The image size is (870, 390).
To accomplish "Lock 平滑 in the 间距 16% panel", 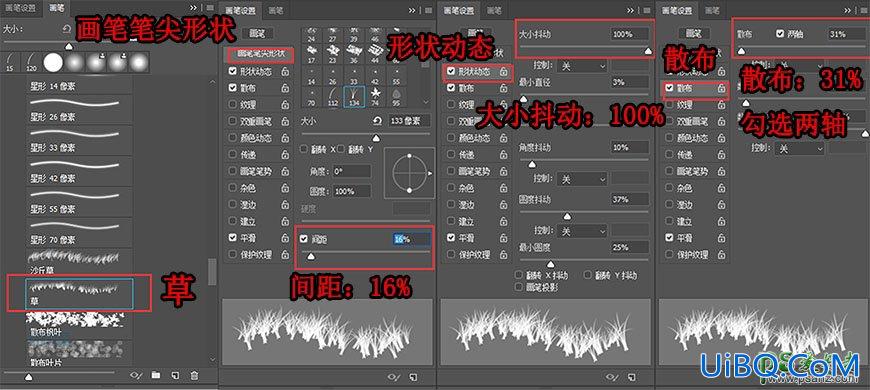I will [285, 237].
